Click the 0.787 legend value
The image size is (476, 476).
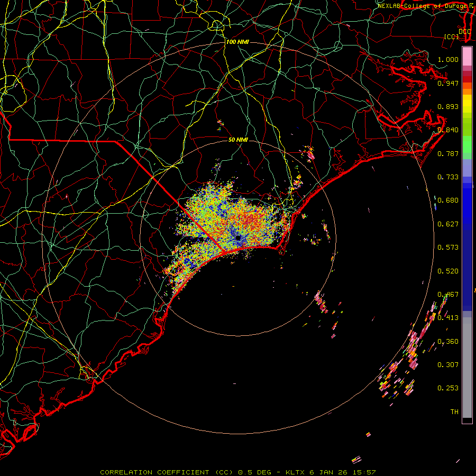(448, 153)
